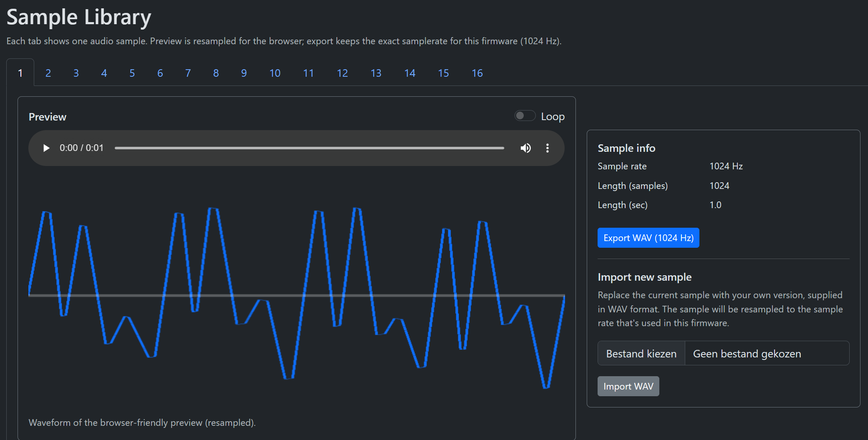Image resolution: width=868 pixels, height=440 pixels.
Task: Switch to sample tab 2
Action: 48,73
